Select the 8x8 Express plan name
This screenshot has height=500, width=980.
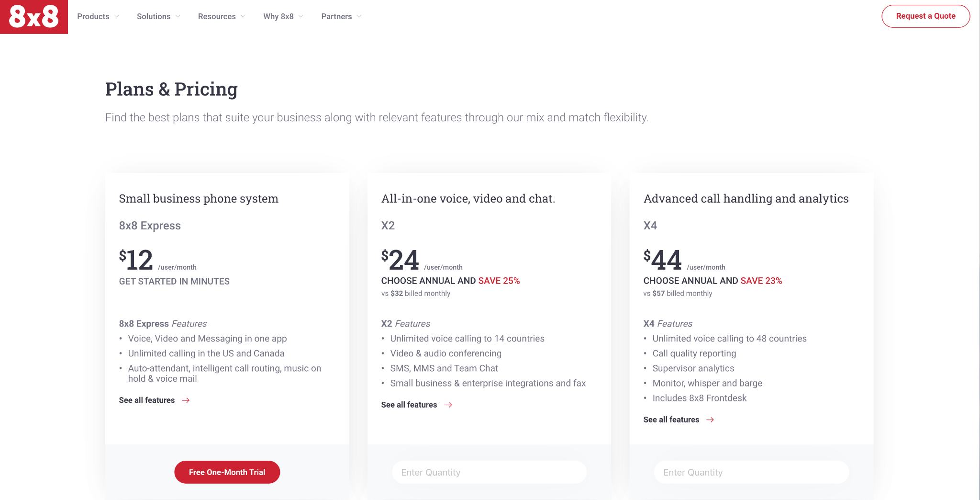[x=150, y=226]
